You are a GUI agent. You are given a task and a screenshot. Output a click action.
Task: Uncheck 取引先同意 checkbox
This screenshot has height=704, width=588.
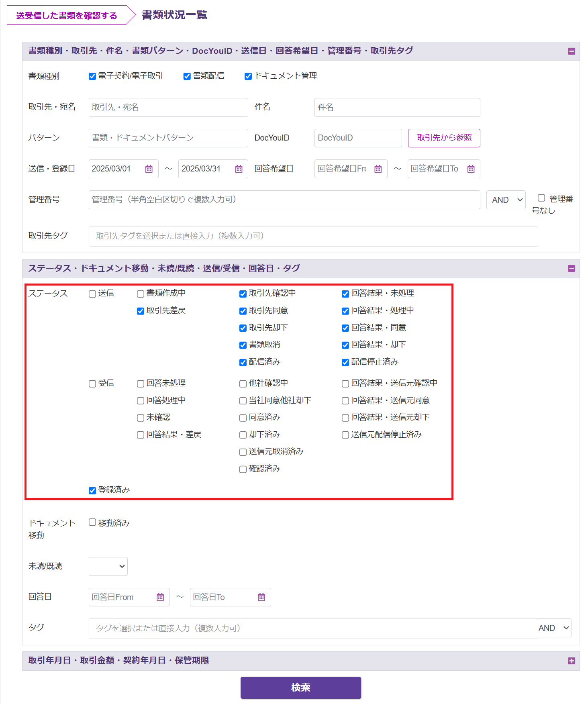pos(243,311)
